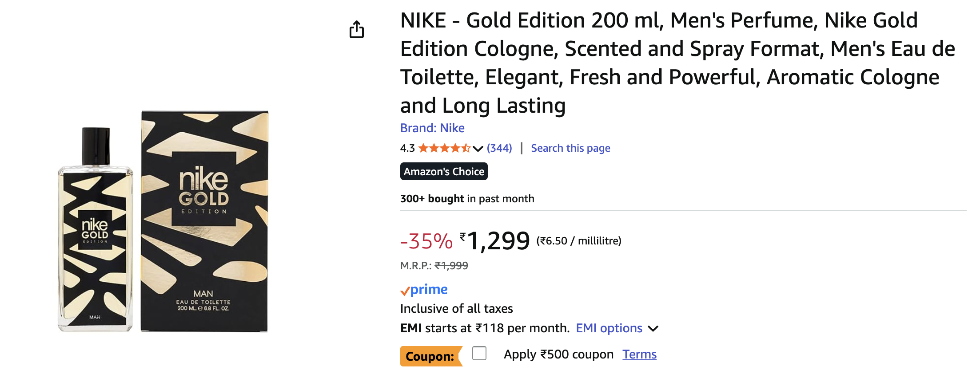The height and width of the screenshot is (370, 980).
Task: Click the share icon beside the product image
Action: pos(356,29)
